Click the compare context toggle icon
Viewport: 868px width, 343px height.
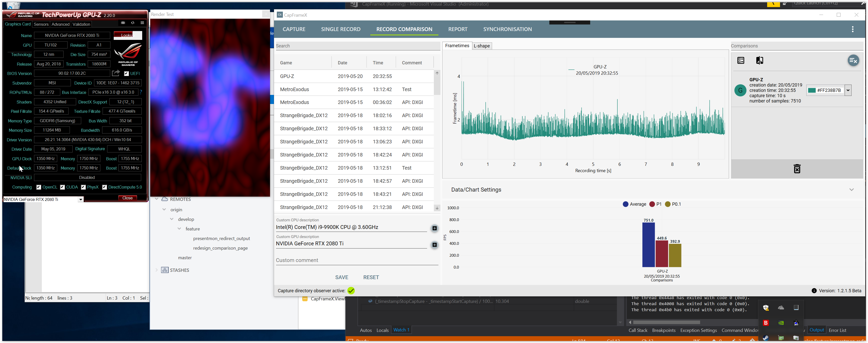pos(760,60)
